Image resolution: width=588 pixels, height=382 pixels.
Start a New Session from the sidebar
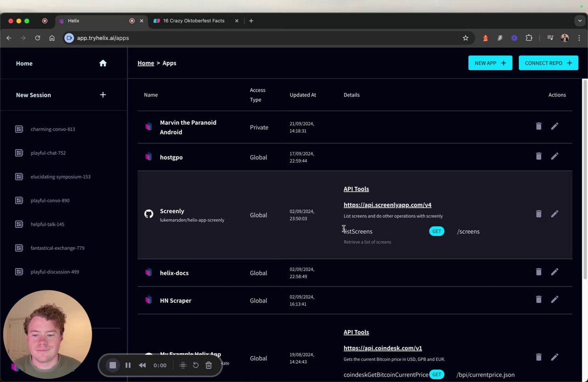point(34,95)
